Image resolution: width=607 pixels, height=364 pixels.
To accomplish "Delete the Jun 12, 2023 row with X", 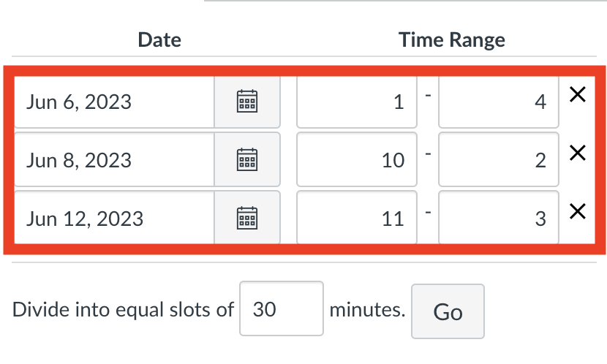I will (x=578, y=211).
